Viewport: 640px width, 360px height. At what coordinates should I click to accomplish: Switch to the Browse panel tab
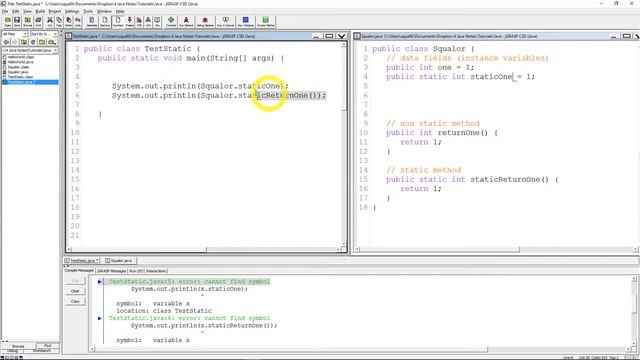click(18, 346)
